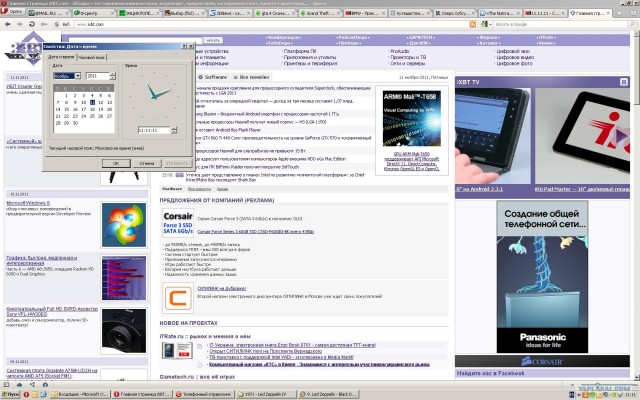640x400 pixels.
Task: Click the Google search input field
Action: [562, 24]
